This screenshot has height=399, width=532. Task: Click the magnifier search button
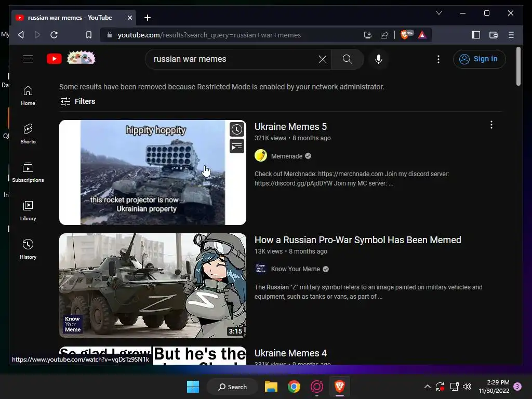pyautogui.click(x=347, y=59)
